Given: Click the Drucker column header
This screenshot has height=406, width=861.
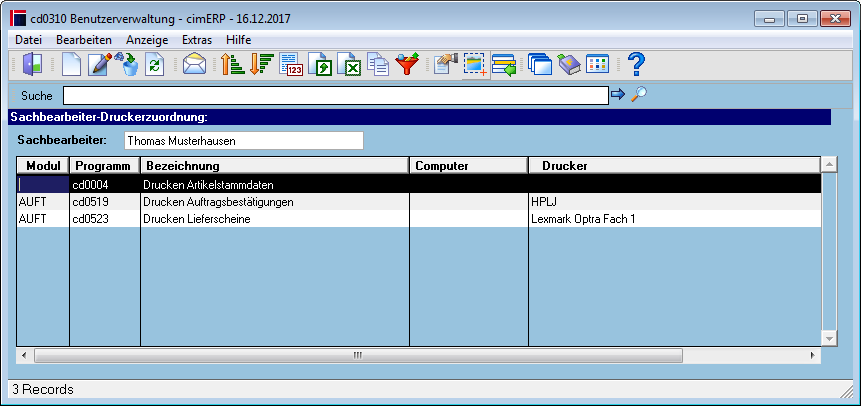Looking at the screenshot, I should coord(674,165).
